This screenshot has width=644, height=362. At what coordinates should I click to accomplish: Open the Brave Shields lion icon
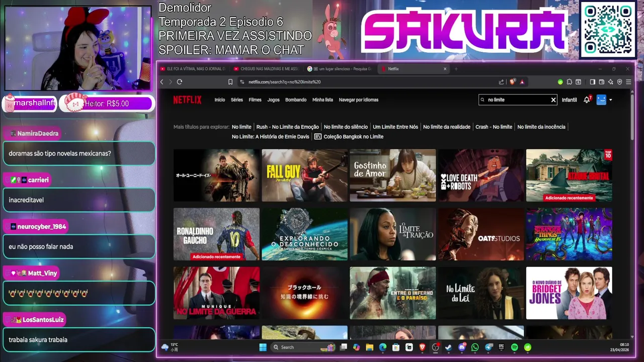[x=512, y=82]
